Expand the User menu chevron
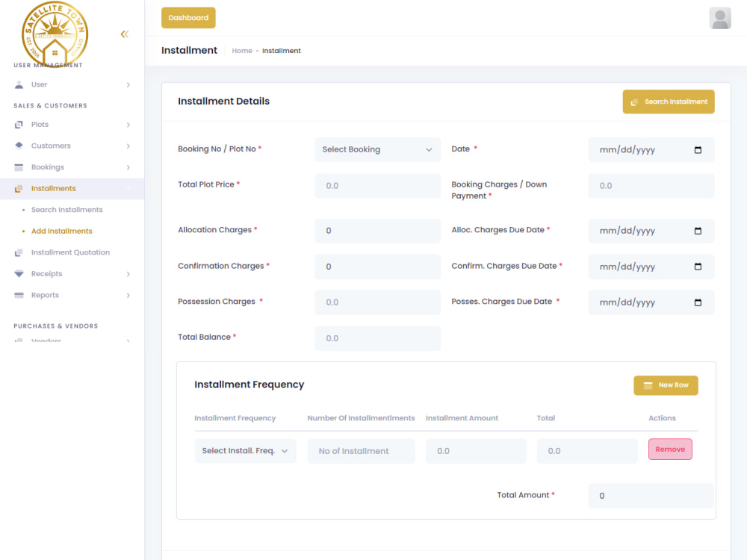This screenshot has height=560, width=747. [x=128, y=85]
